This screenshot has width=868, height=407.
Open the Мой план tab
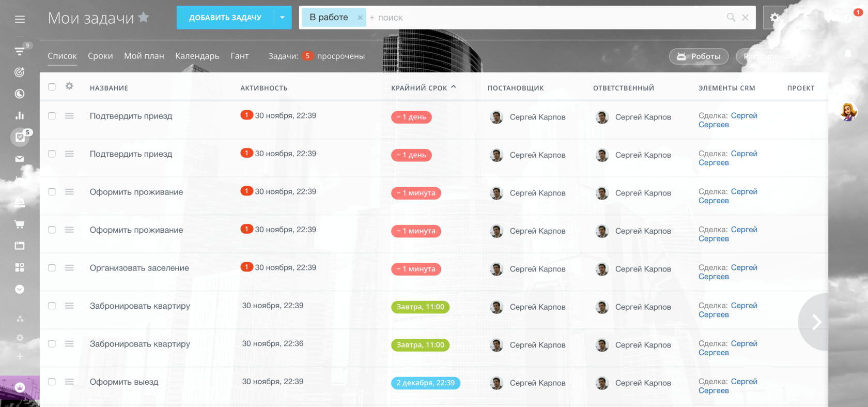[144, 56]
